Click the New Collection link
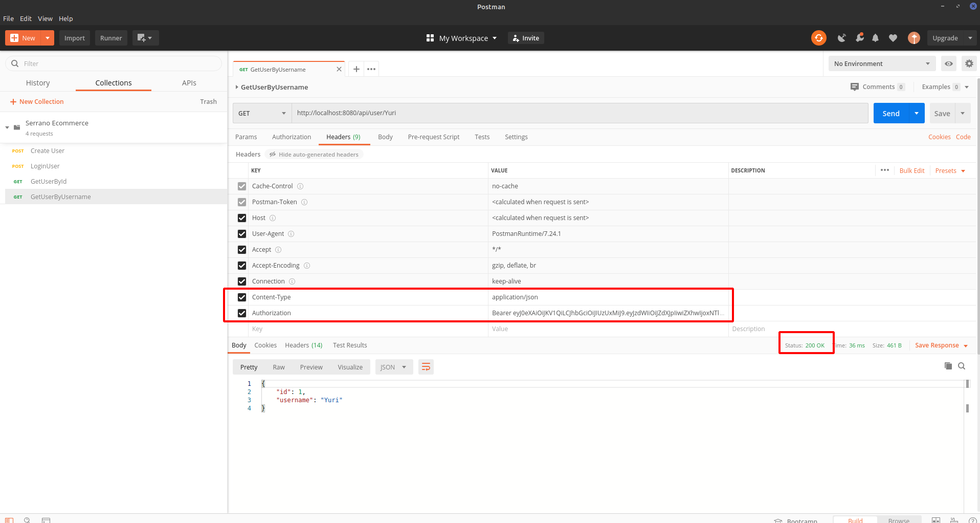 (x=37, y=102)
